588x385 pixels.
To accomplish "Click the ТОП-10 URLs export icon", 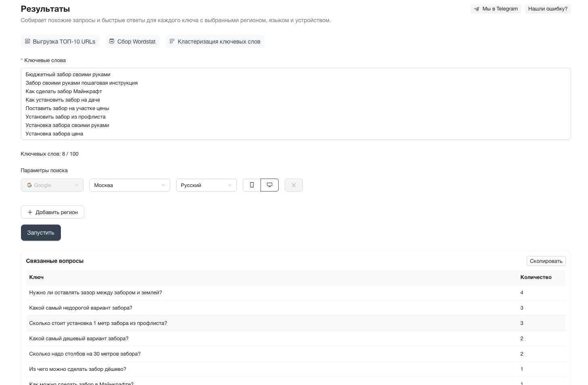I will 27,42.
